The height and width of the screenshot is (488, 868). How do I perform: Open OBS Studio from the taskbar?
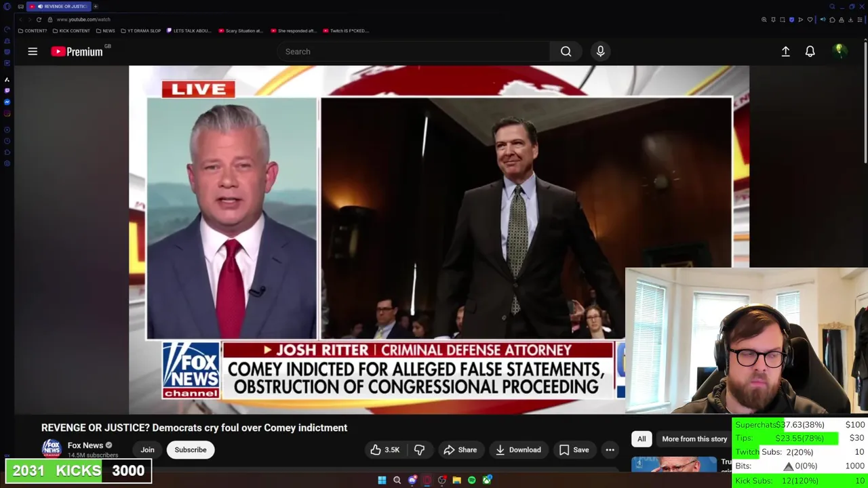tap(442, 480)
